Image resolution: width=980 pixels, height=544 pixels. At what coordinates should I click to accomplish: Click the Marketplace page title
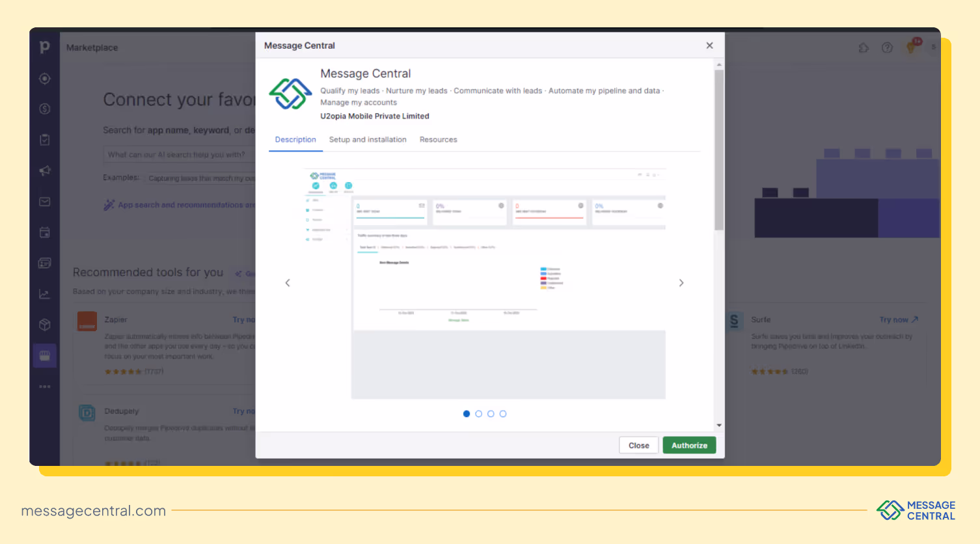pos(92,48)
